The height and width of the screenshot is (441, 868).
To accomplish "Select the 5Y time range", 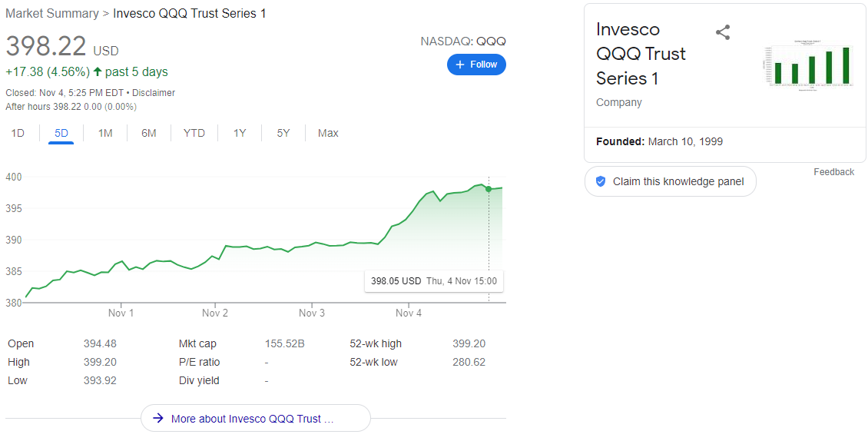I will (283, 133).
